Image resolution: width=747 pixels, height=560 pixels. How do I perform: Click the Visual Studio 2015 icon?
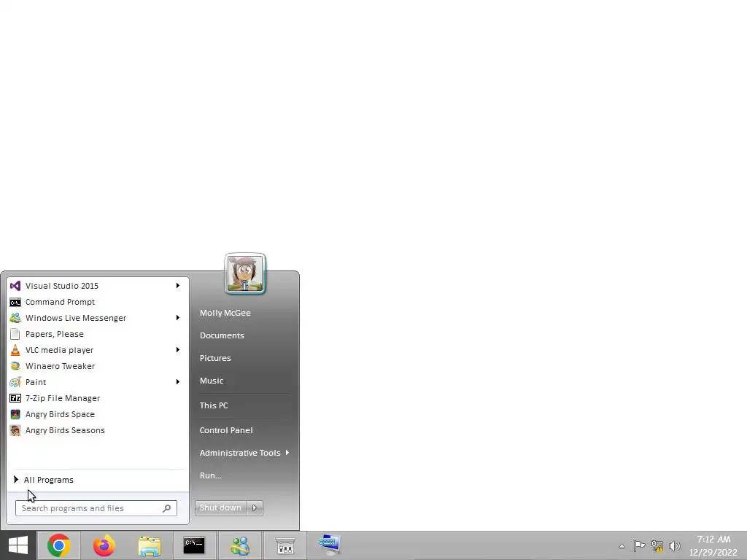coord(15,286)
